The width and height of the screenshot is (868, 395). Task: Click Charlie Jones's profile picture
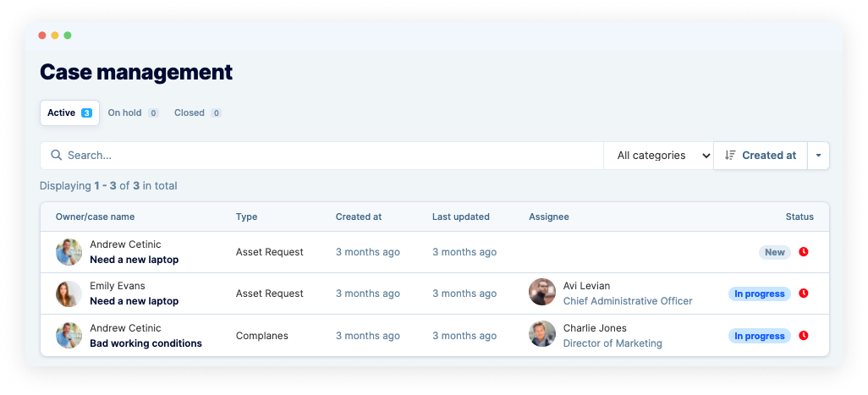(x=542, y=335)
